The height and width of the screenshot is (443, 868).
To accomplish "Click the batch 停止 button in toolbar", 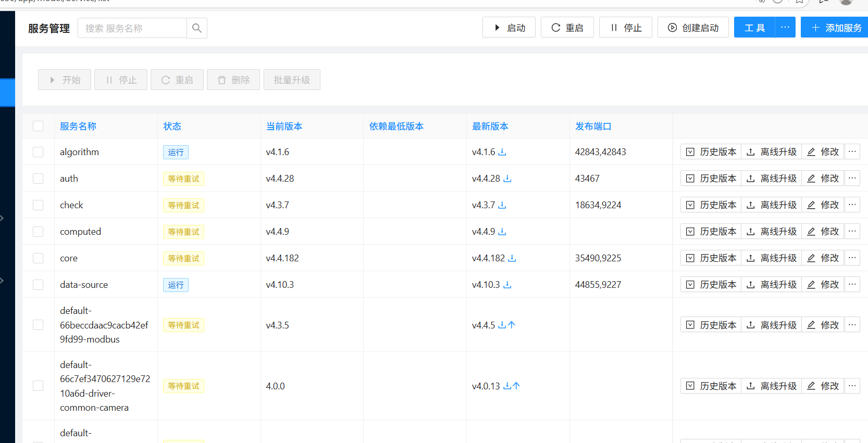I will (x=121, y=80).
